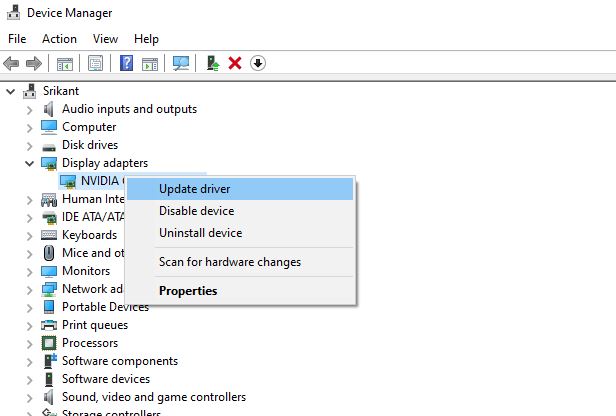Open the Action menu

[x=59, y=39]
